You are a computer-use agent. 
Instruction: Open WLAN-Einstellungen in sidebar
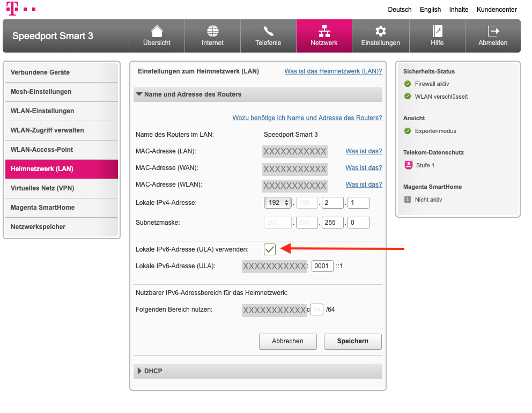pyautogui.click(x=62, y=111)
